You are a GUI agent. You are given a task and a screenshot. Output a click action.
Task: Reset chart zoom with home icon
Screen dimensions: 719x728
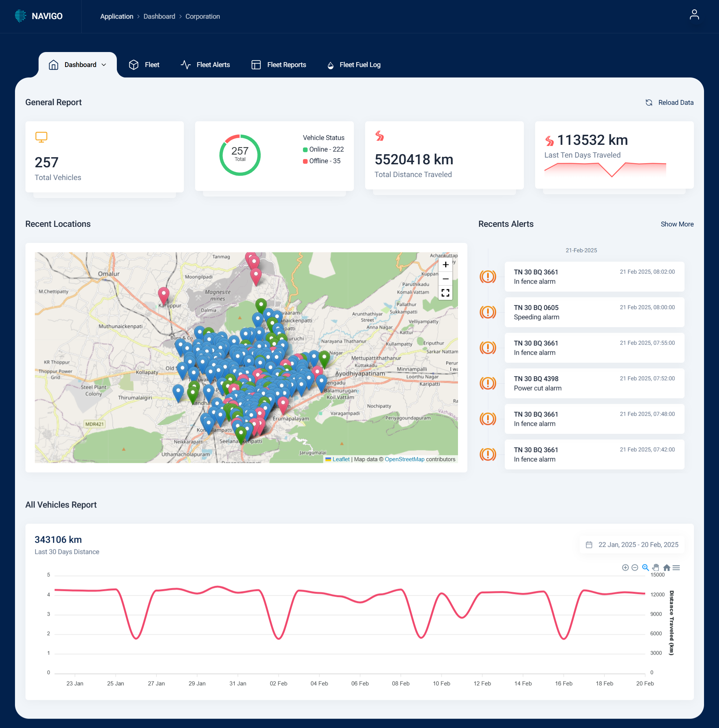pyautogui.click(x=666, y=567)
